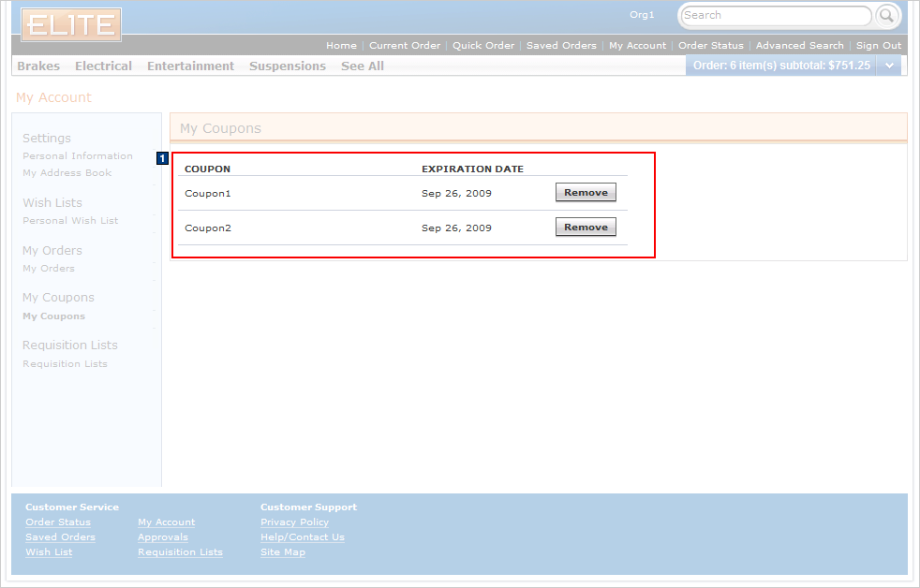The width and height of the screenshot is (920, 588).
Task: Click Coupon2 expiration date Sep 26, 2009
Action: tap(456, 228)
